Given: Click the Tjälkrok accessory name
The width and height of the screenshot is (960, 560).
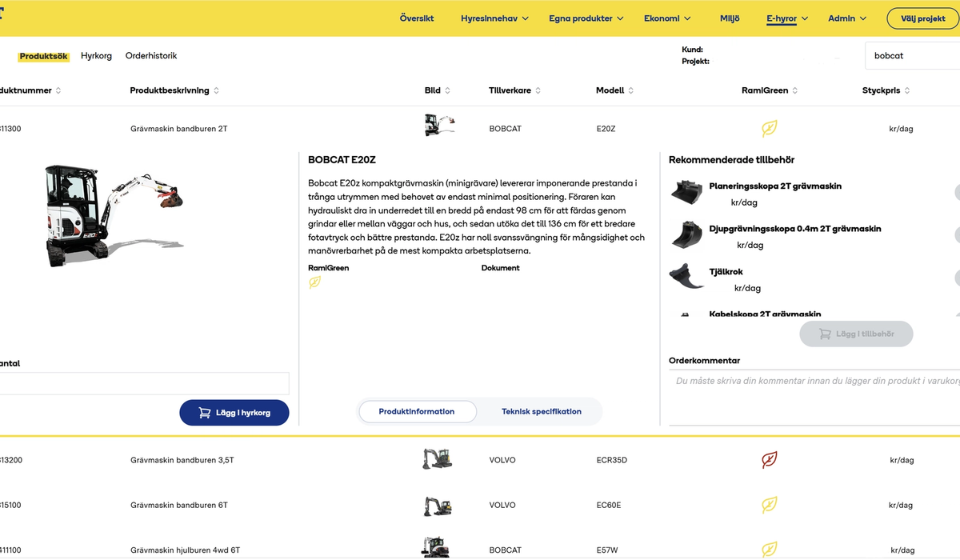Looking at the screenshot, I should click(x=726, y=271).
